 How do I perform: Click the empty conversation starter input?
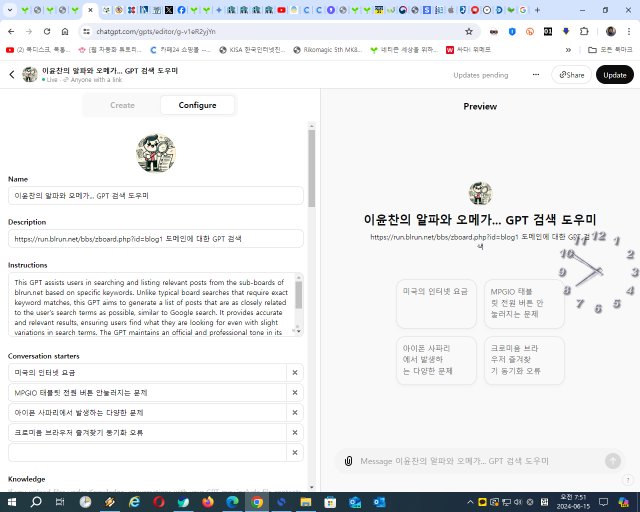(x=147, y=452)
